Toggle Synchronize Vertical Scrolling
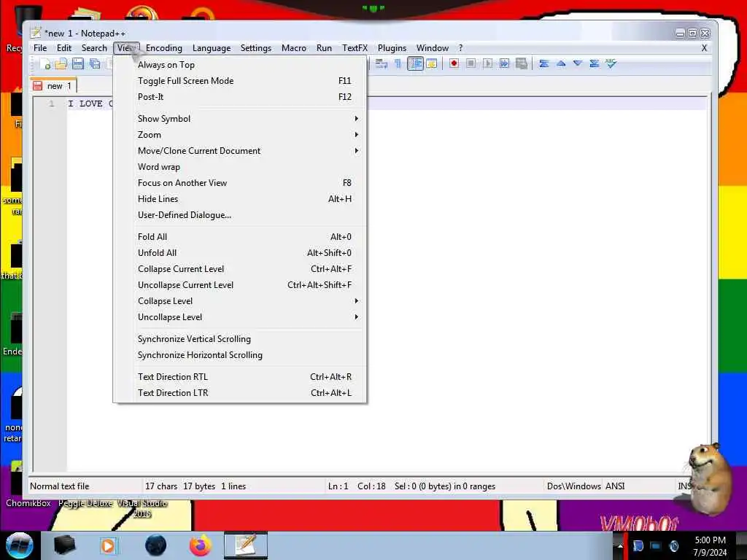This screenshot has width=747, height=560. pos(240,339)
